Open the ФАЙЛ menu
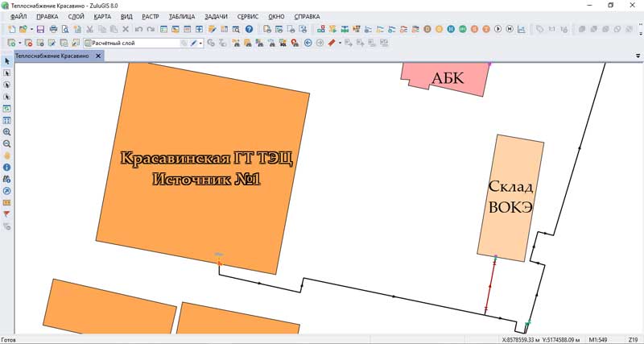 pyautogui.click(x=18, y=17)
